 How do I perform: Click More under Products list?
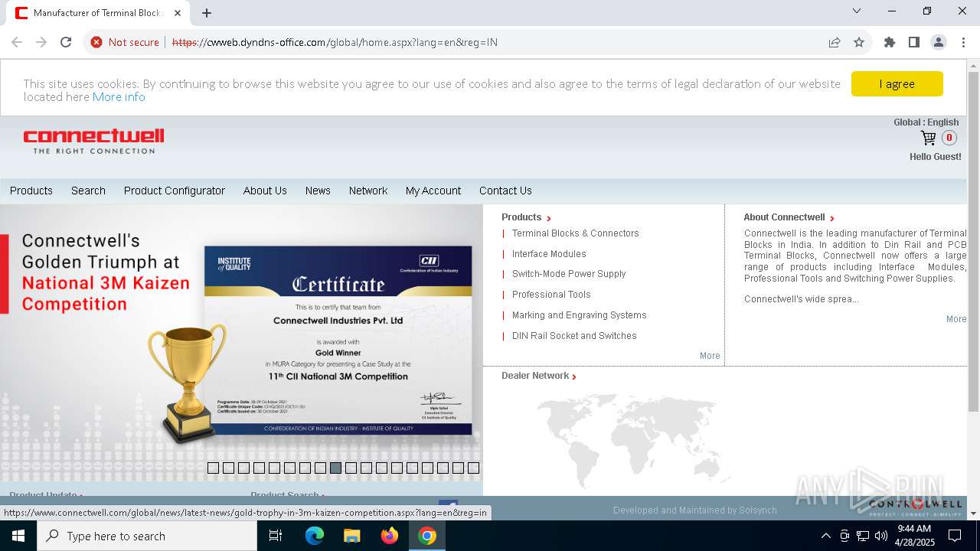(710, 356)
